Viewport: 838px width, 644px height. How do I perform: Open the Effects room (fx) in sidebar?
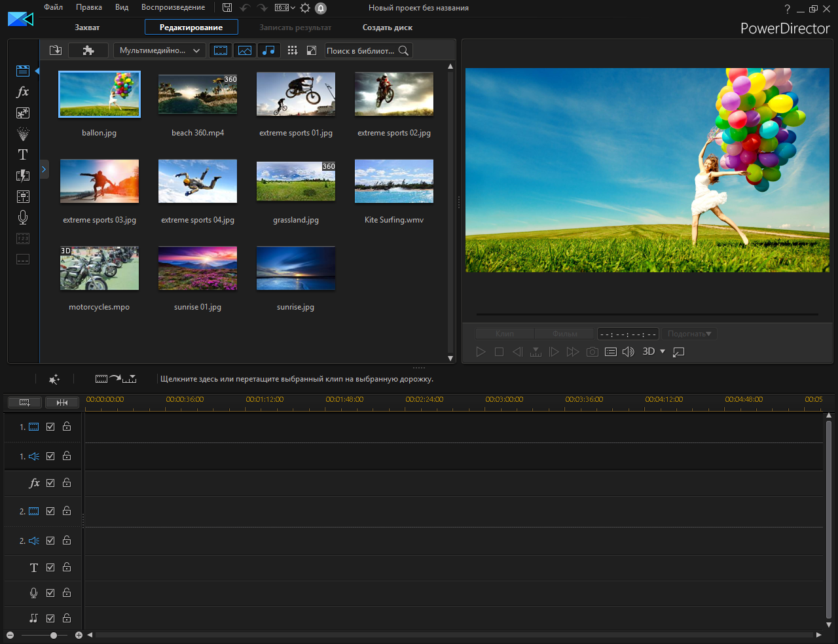[x=23, y=92]
